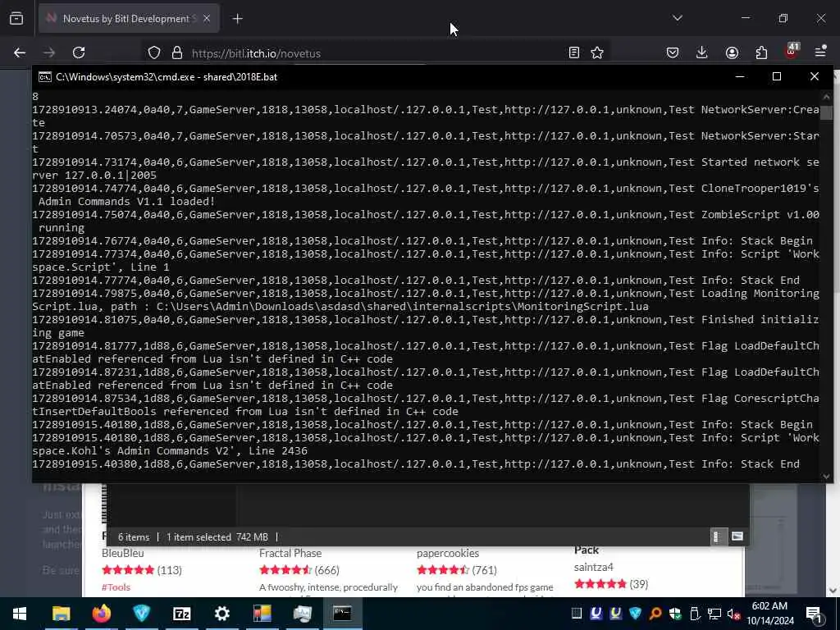The height and width of the screenshot is (630, 840).
Task: Click the cmd.exe scrollbar up arrow
Action: (826, 97)
